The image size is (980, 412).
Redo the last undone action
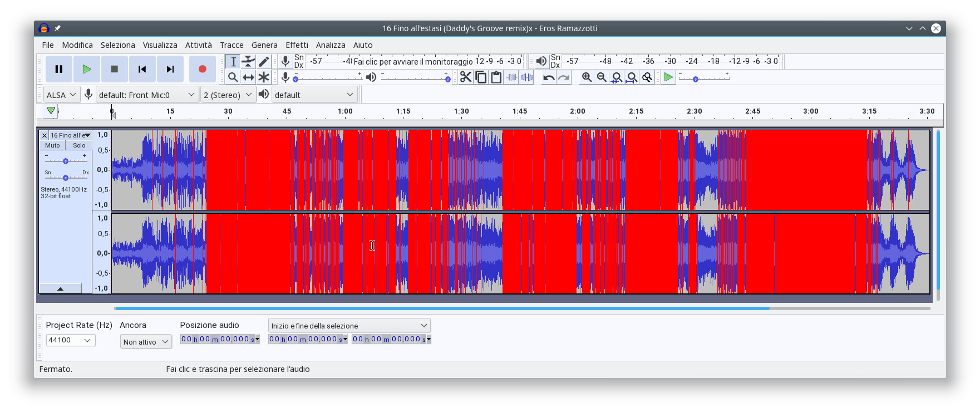point(564,77)
